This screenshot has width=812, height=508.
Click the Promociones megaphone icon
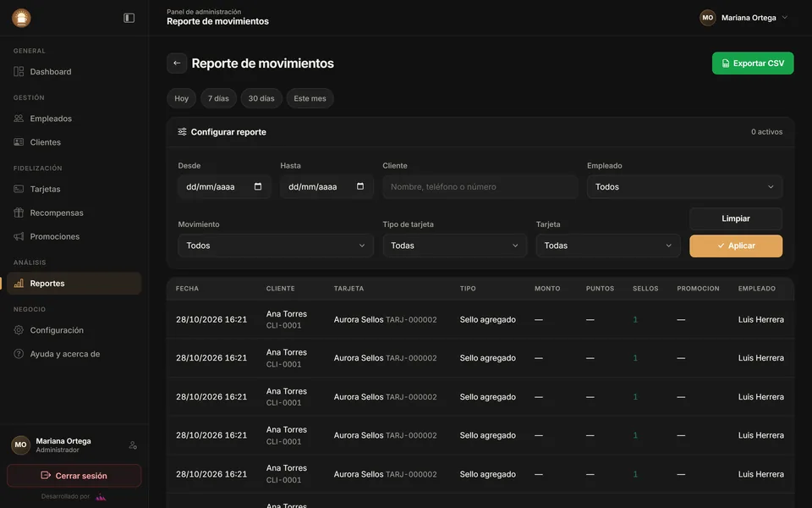click(19, 236)
